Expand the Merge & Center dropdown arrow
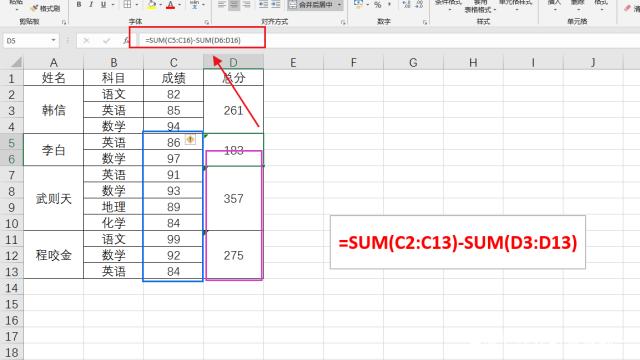 [339, 4]
